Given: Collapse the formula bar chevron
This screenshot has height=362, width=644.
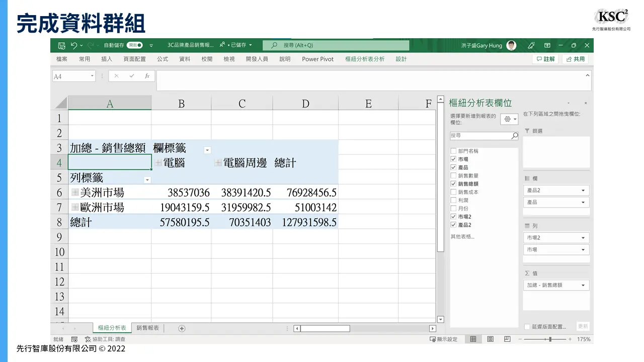Looking at the screenshot, I should pos(587,75).
